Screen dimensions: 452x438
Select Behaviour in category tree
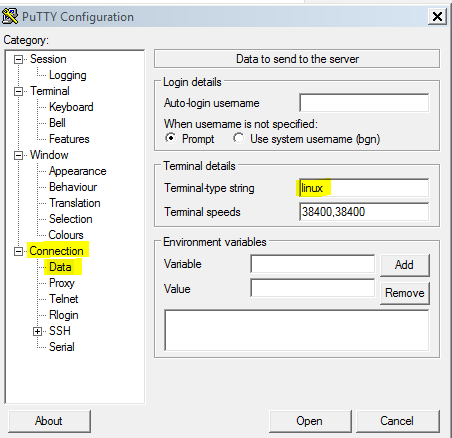click(x=73, y=187)
